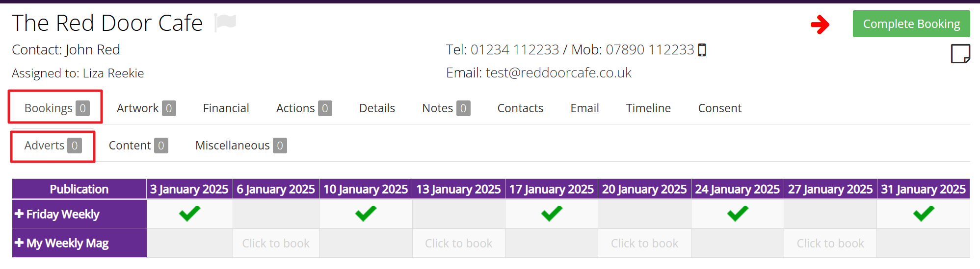The width and height of the screenshot is (980, 269).
Task: Toggle Friday Weekly booking for 10 January 2025
Action: click(366, 214)
